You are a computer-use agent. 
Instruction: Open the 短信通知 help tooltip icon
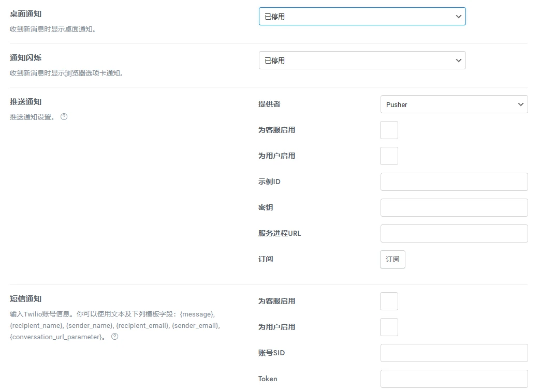(114, 337)
